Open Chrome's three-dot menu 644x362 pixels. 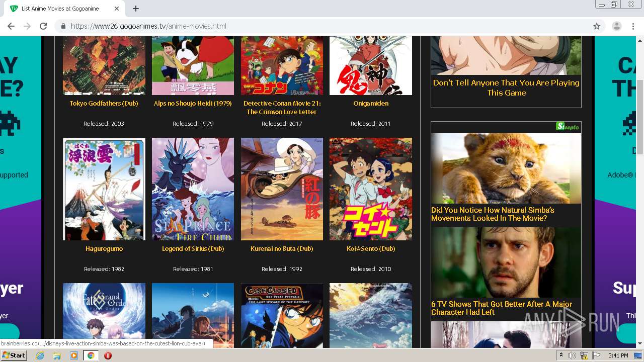633,26
